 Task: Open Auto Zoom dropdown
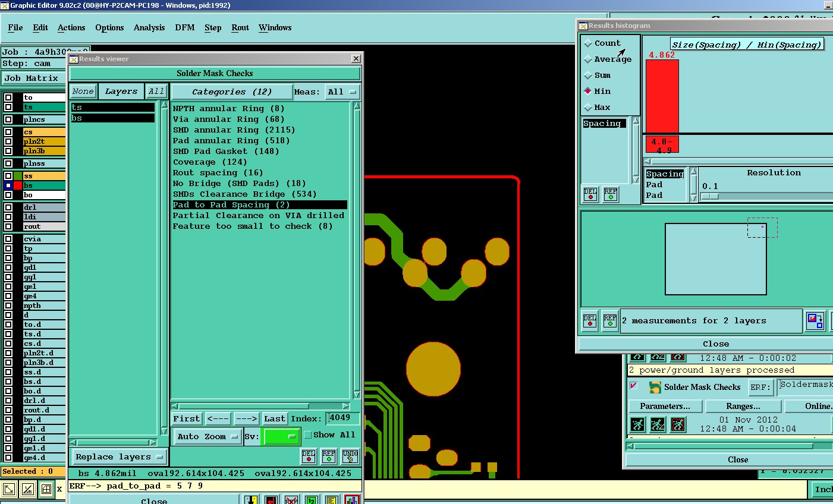[207, 437]
